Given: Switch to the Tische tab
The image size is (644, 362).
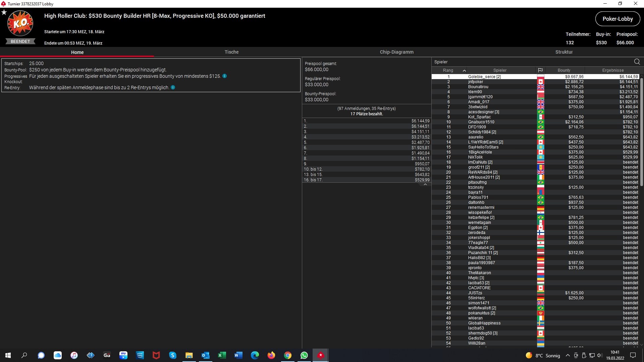Looking at the screenshot, I should tap(231, 52).
